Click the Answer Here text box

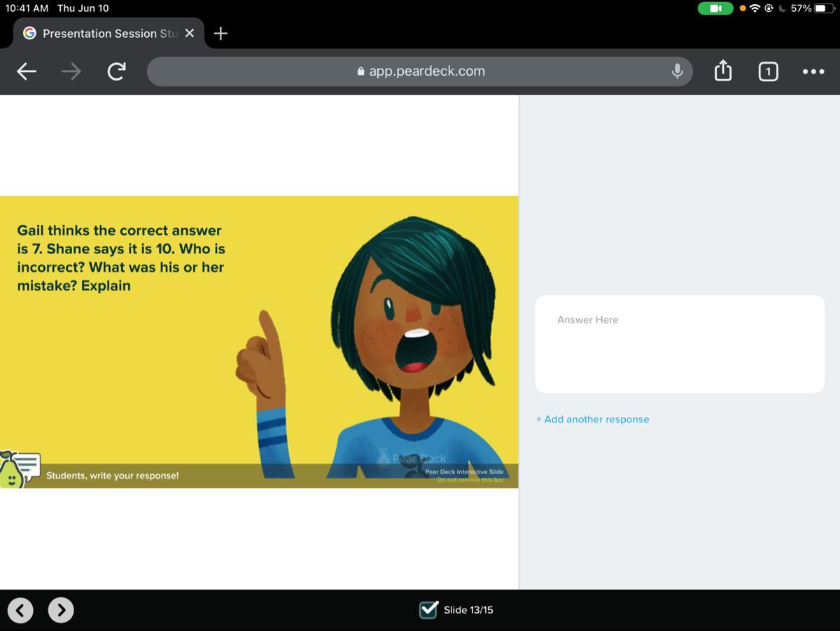(680, 344)
